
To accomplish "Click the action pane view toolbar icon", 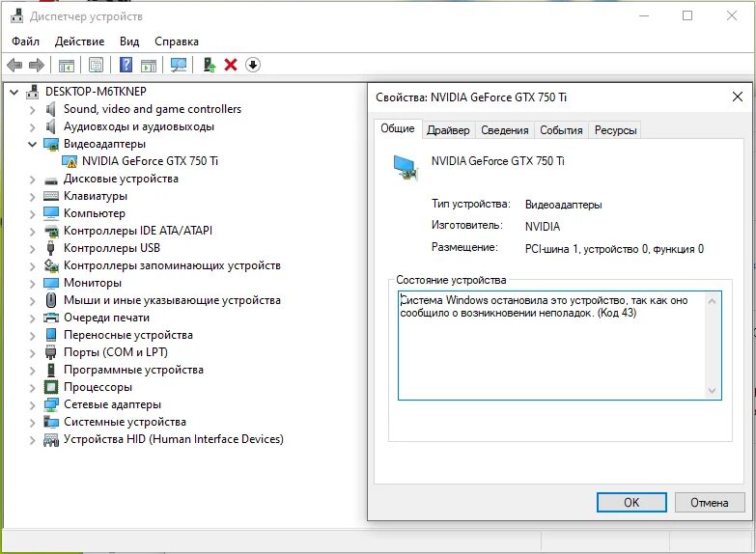I will coord(149,65).
